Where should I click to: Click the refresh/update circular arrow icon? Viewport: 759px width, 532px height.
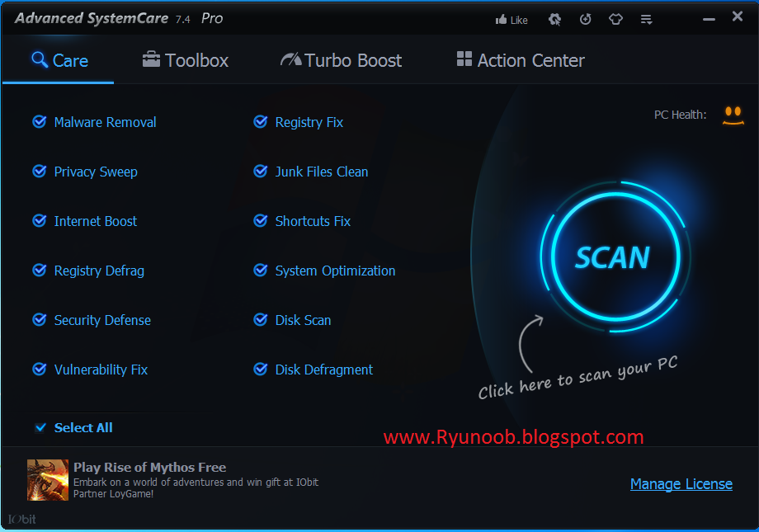coord(585,19)
